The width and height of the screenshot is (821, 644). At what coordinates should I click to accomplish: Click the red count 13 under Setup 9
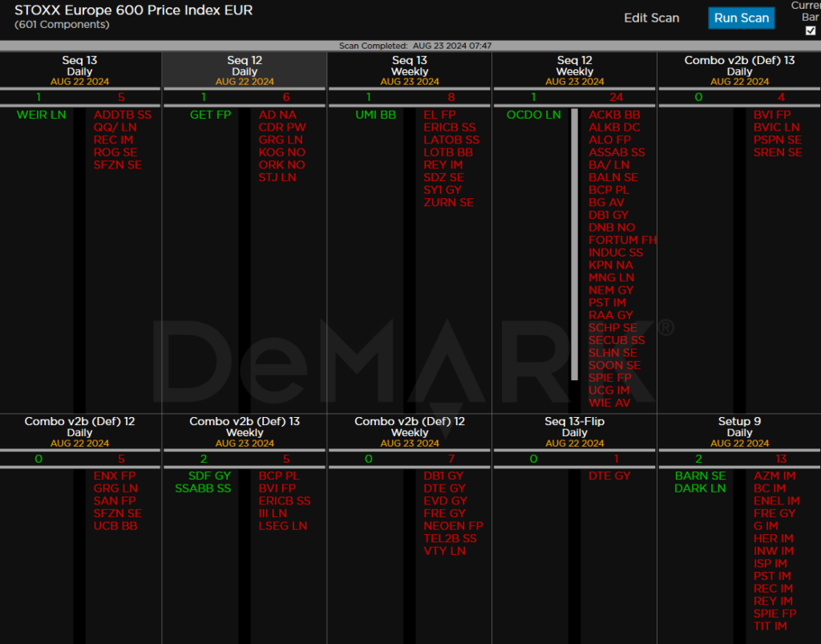click(781, 459)
